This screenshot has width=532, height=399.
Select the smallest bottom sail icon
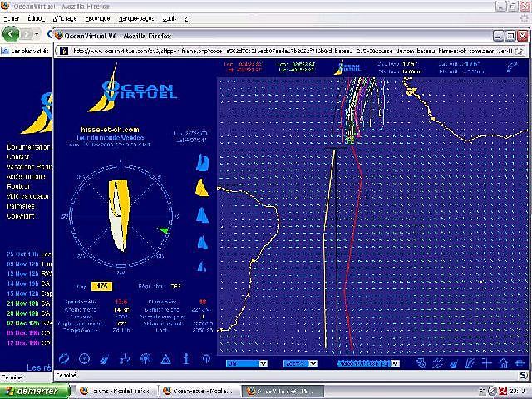pyautogui.click(x=202, y=266)
